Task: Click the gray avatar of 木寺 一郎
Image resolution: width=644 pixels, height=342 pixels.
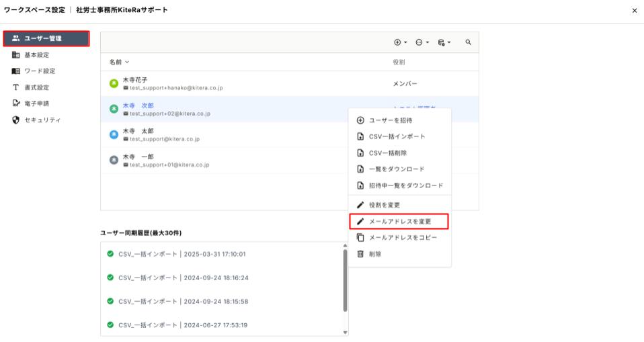Action: pyautogui.click(x=114, y=160)
